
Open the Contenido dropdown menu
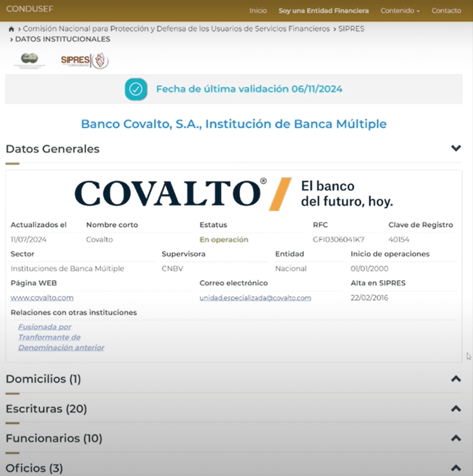(x=400, y=11)
